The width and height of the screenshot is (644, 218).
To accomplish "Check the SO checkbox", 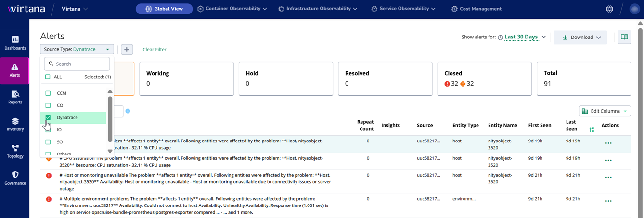I will (48, 142).
